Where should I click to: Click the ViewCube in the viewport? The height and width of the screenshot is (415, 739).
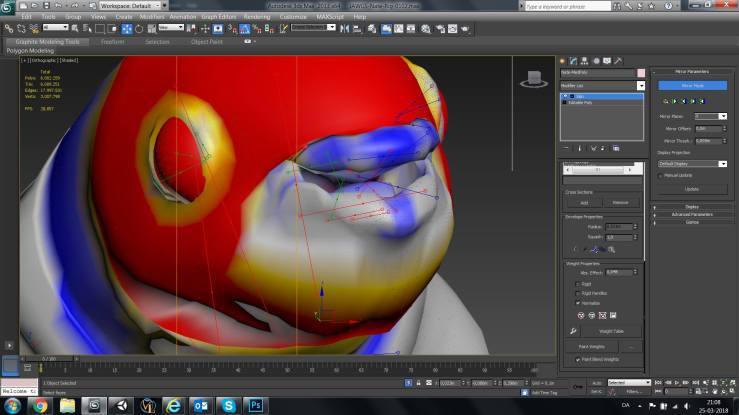tap(534, 79)
